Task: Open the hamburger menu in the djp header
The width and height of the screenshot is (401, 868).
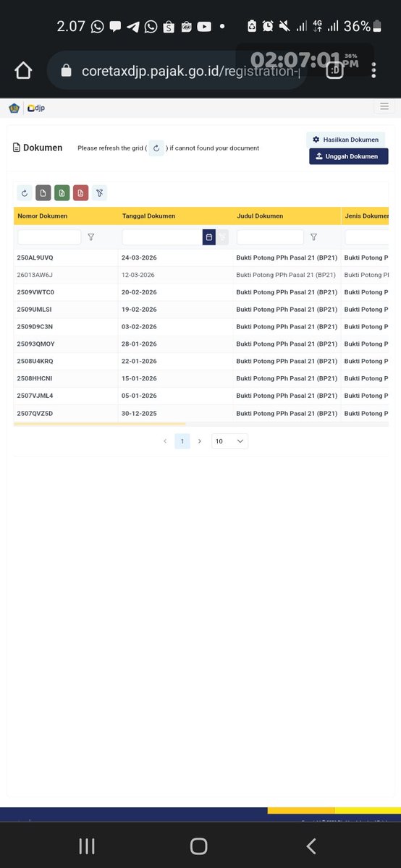Action: (x=384, y=107)
